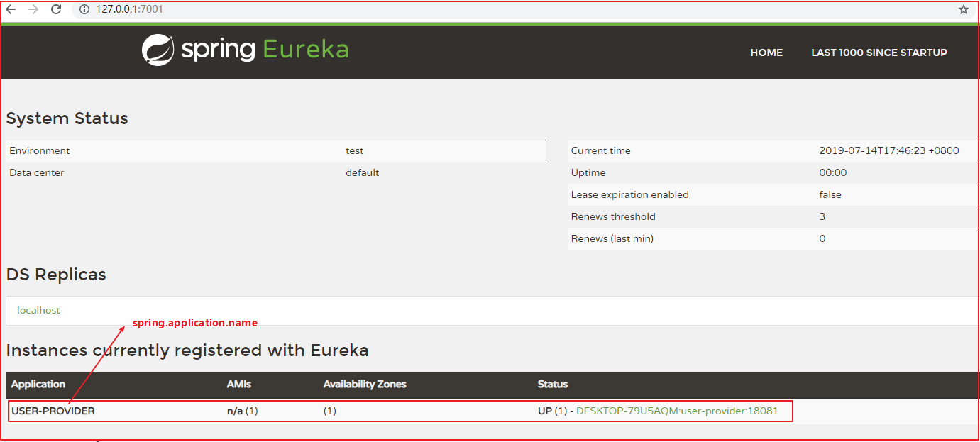
Task: Click the System Status heading
Action: pos(67,118)
